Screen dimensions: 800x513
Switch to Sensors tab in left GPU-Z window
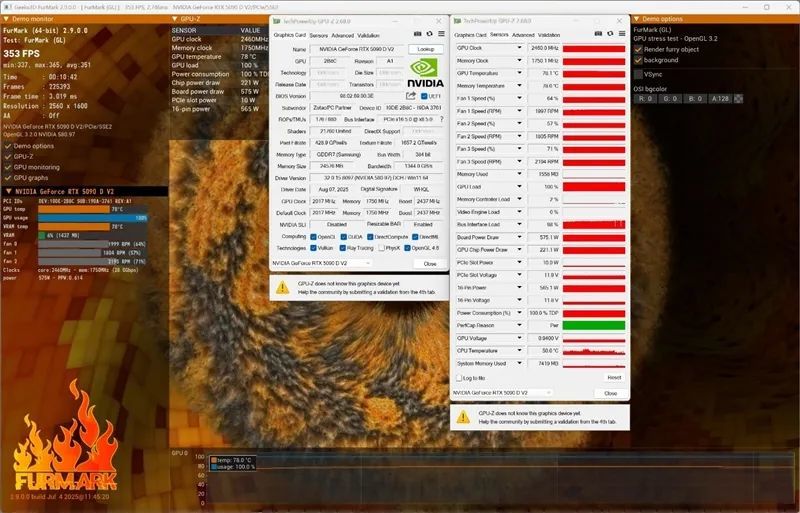click(x=318, y=35)
